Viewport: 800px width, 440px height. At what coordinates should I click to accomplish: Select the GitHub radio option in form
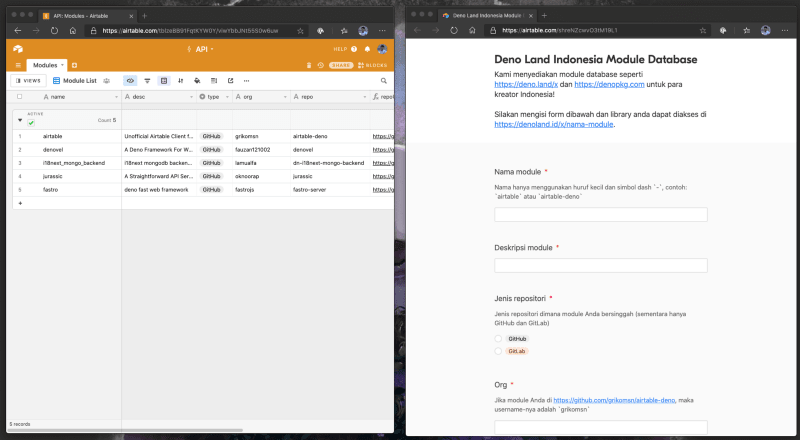(x=498, y=338)
